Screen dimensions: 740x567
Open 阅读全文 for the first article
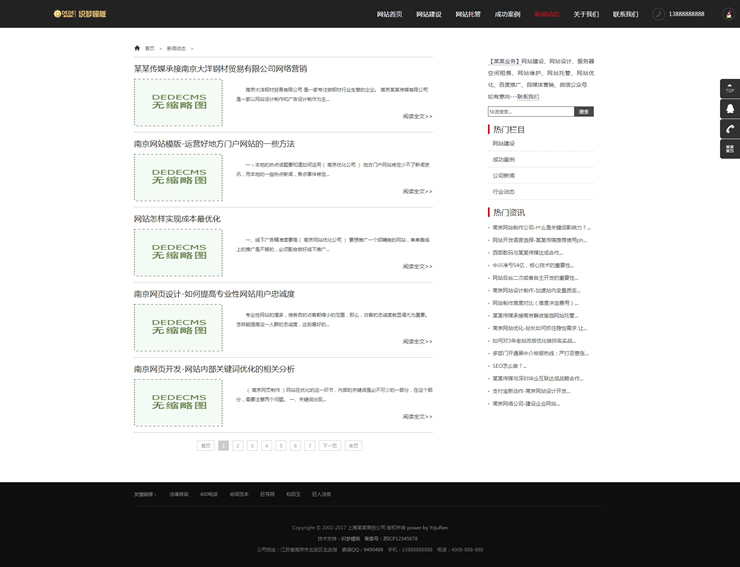coord(417,116)
